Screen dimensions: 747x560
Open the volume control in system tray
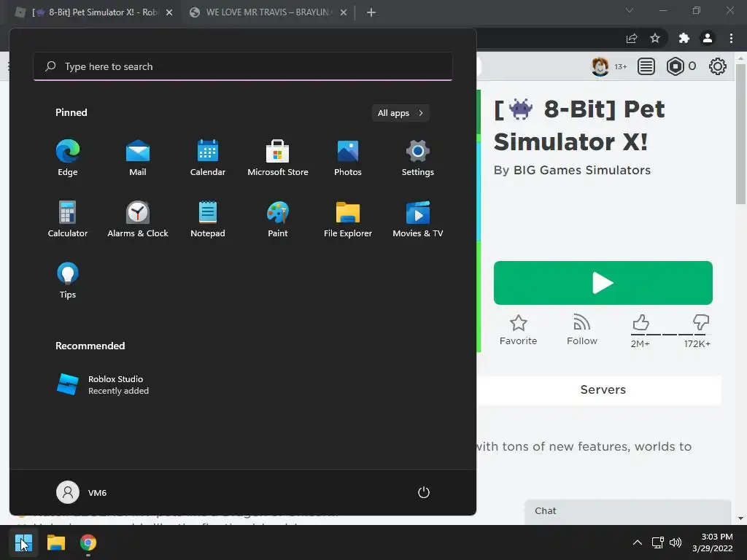(675, 542)
